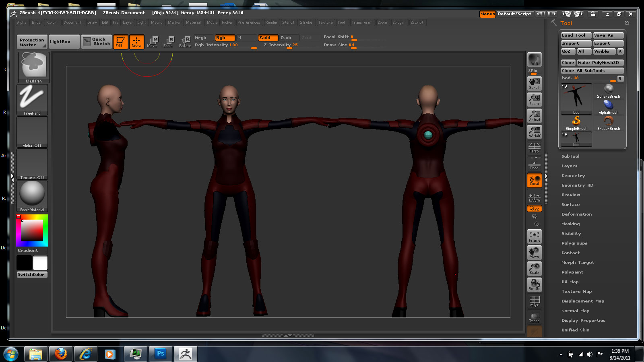Click the Z Intensity slider
Viewport: 644px width, 362px height.
(x=281, y=45)
